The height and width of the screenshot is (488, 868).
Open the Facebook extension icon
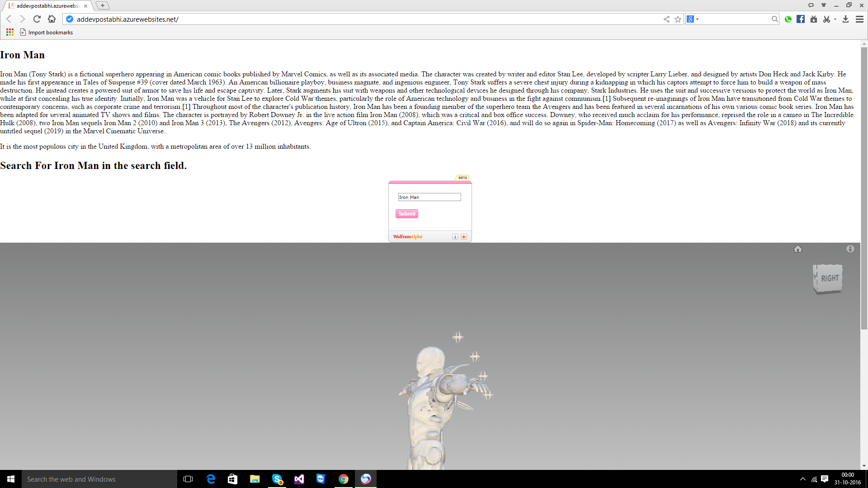click(801, 19)
